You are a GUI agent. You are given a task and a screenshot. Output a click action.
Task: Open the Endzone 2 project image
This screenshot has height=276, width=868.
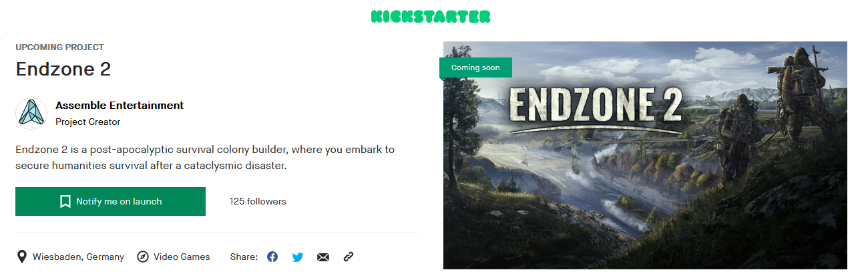point(645,155)
